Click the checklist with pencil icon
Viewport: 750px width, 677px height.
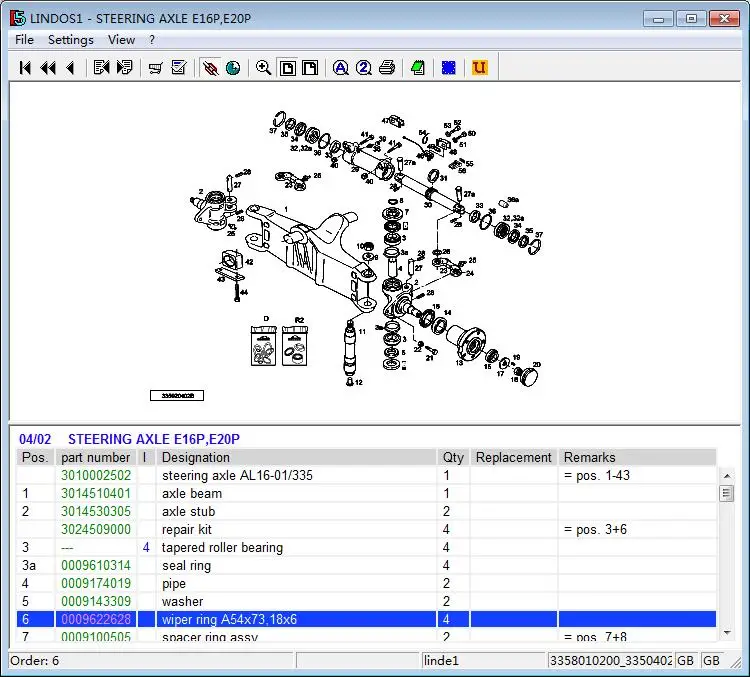179,68
